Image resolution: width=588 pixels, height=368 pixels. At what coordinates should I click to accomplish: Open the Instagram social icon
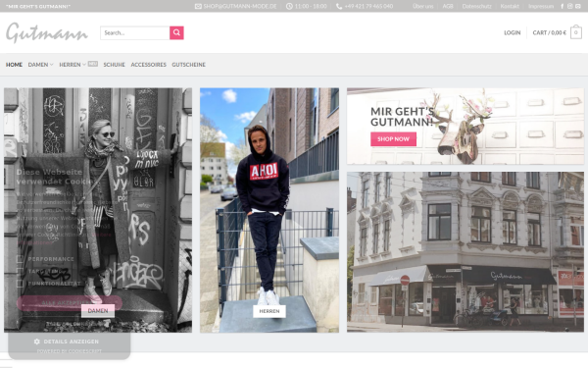point(569,6)
